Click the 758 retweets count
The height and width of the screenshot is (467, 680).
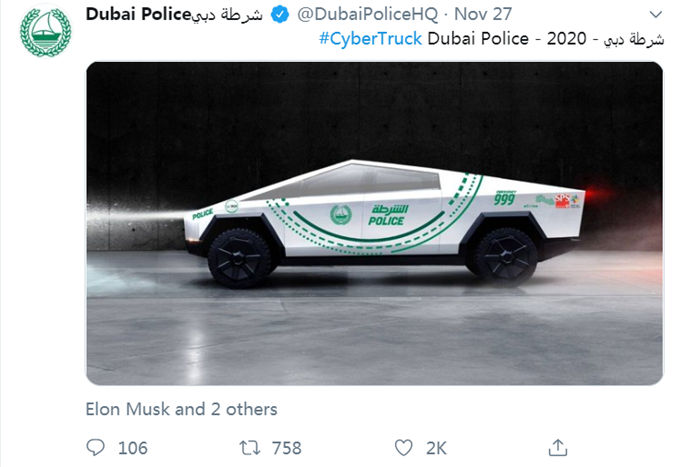point(286,447)
